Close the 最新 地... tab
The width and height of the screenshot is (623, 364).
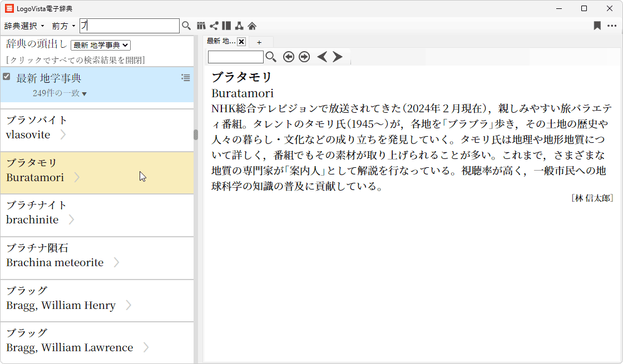pyautogui.click(x=241, y=42)
